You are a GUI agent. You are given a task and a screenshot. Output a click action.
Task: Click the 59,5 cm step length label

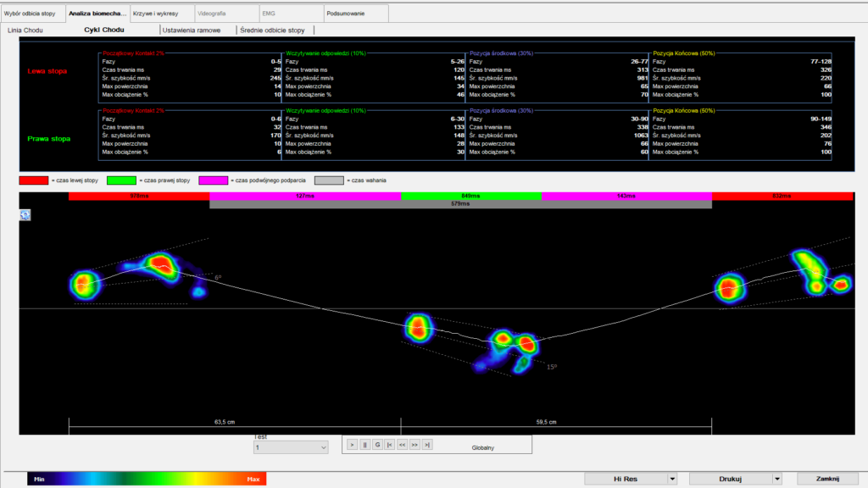547,422
